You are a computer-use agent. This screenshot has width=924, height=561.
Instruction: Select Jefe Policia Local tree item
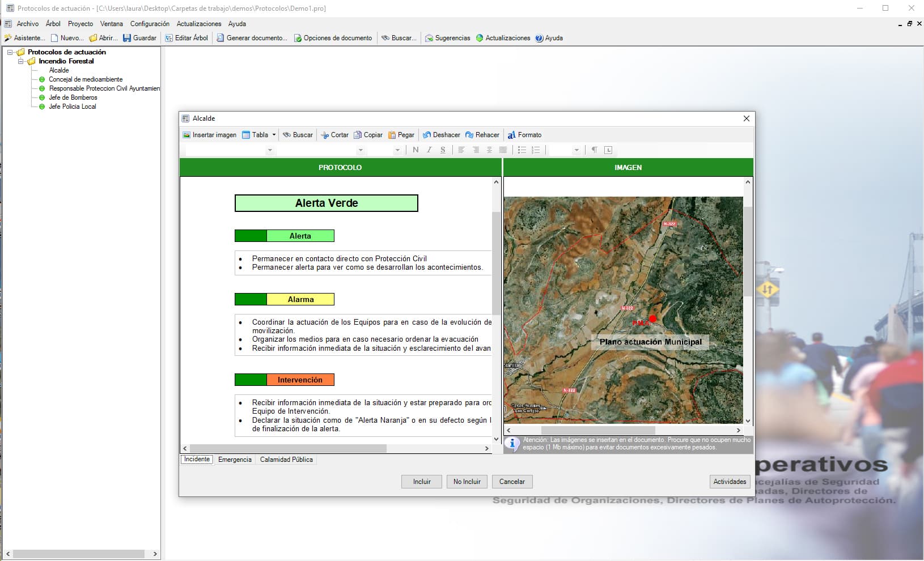pyautogui.click(x=73, y=107)
